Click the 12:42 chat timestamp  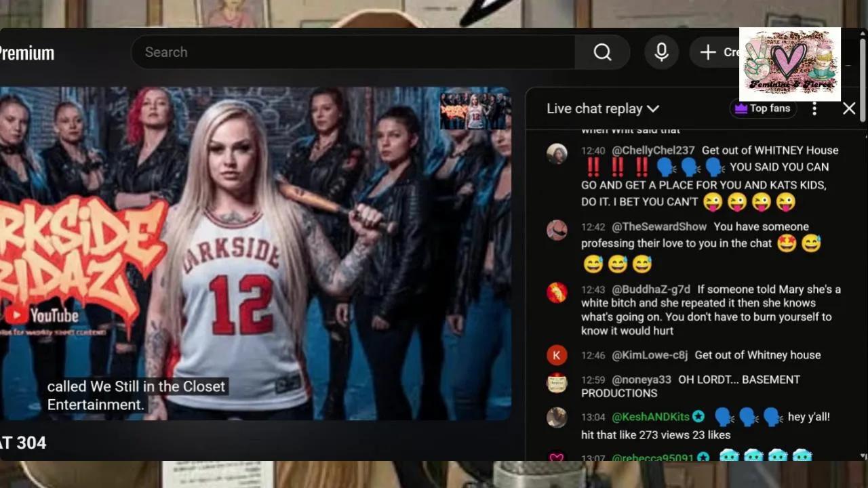pos(593,227)
